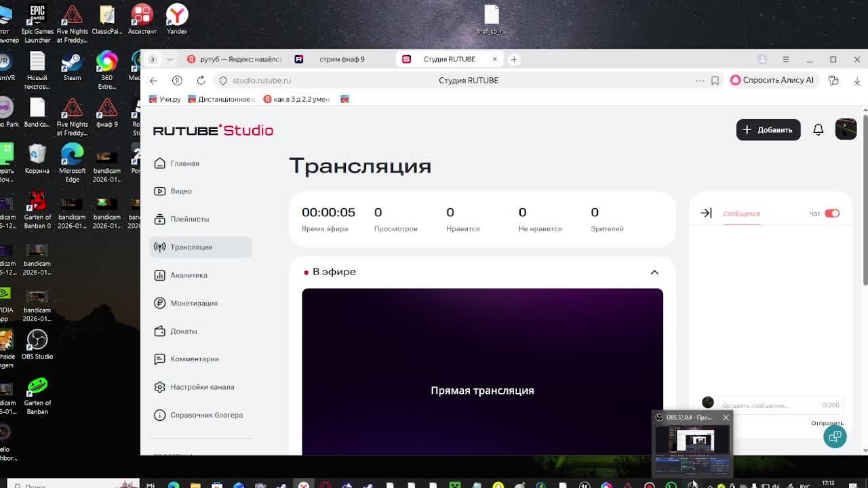Viewport: 868px width, 488px height.
Task: Select the Yandex desktop shortcut
Action: (x=177, y=19)
